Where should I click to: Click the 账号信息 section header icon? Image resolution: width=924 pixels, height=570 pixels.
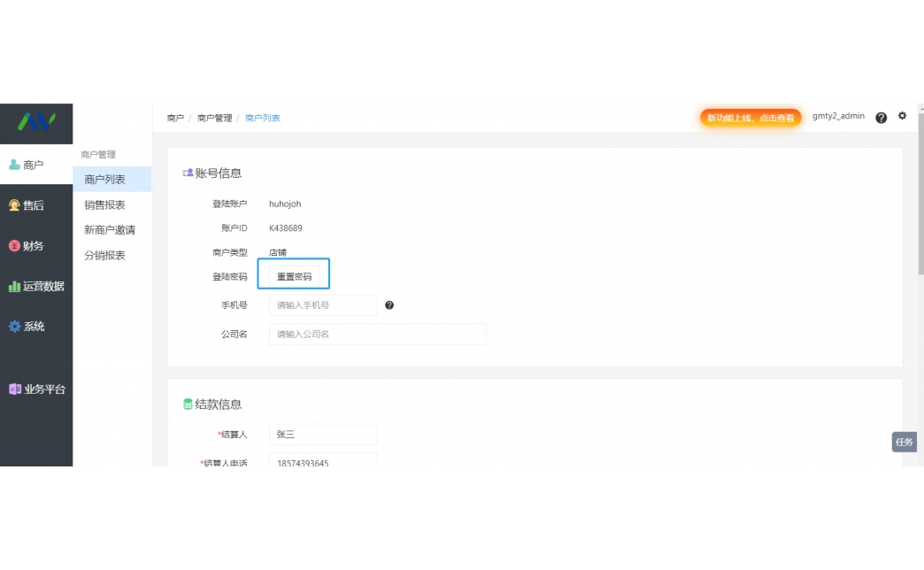click(188, 173)
